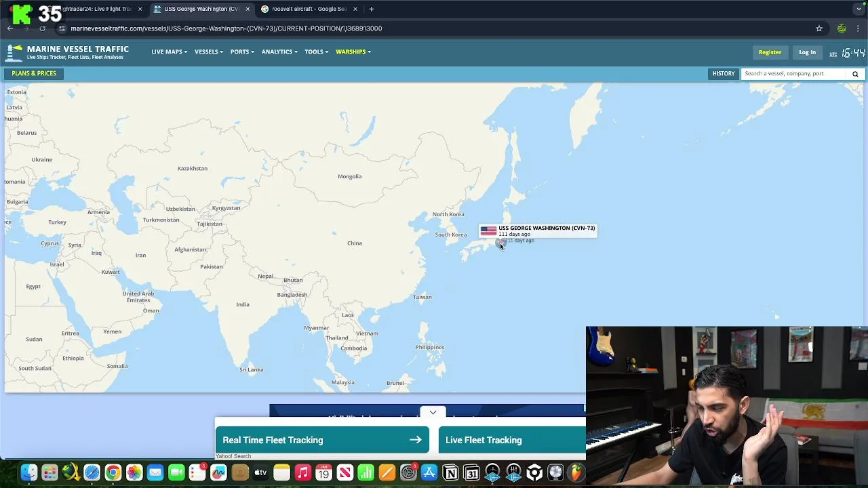Open App Store from the dock
This screenshot has height=488, width=868.
click(x=429, y=472)
